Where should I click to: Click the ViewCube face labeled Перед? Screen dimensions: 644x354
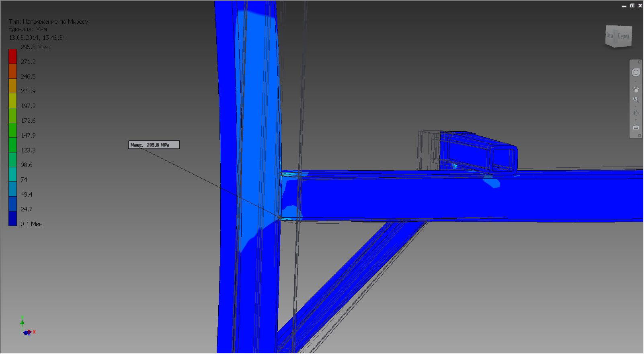pos(623,36)
